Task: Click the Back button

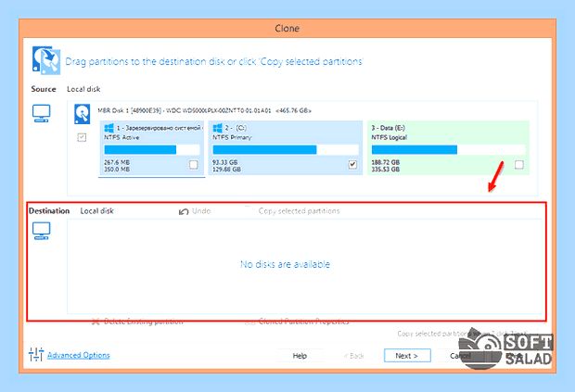Action: 354,356
